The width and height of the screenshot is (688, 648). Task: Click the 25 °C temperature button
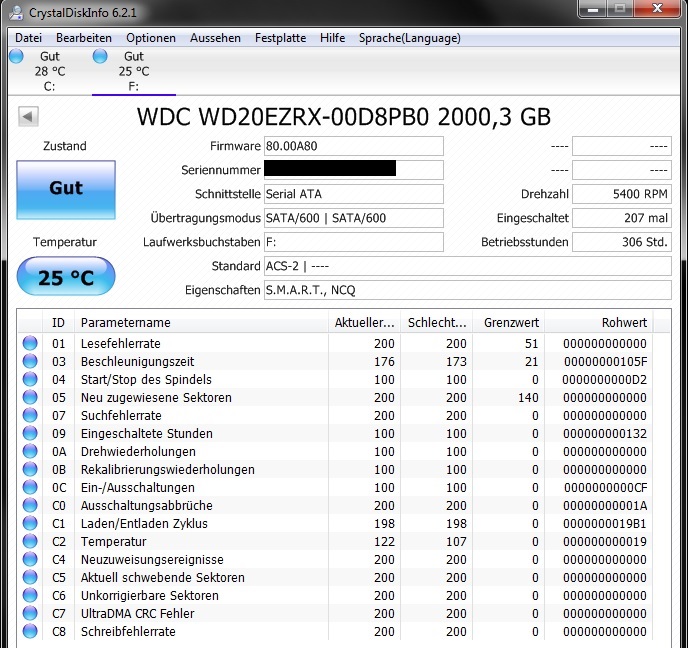(66, 276)
